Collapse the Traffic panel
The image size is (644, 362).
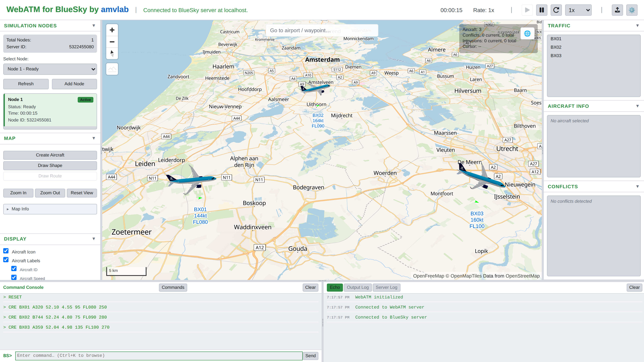tap(637, 26)
